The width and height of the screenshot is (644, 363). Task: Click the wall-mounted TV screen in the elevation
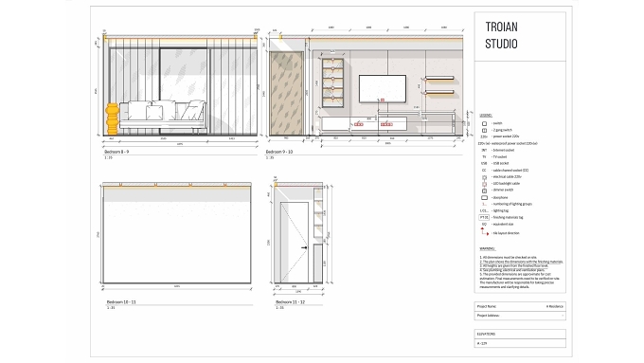click(383, 89)
